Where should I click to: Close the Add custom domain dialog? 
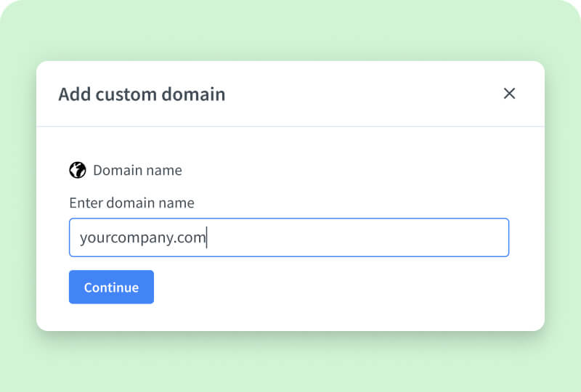point(509,94)
